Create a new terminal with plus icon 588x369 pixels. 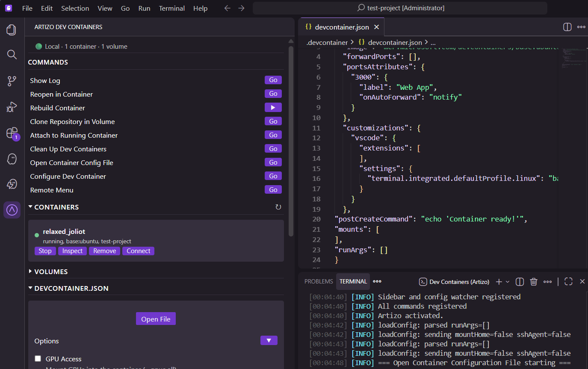(499, 282)
